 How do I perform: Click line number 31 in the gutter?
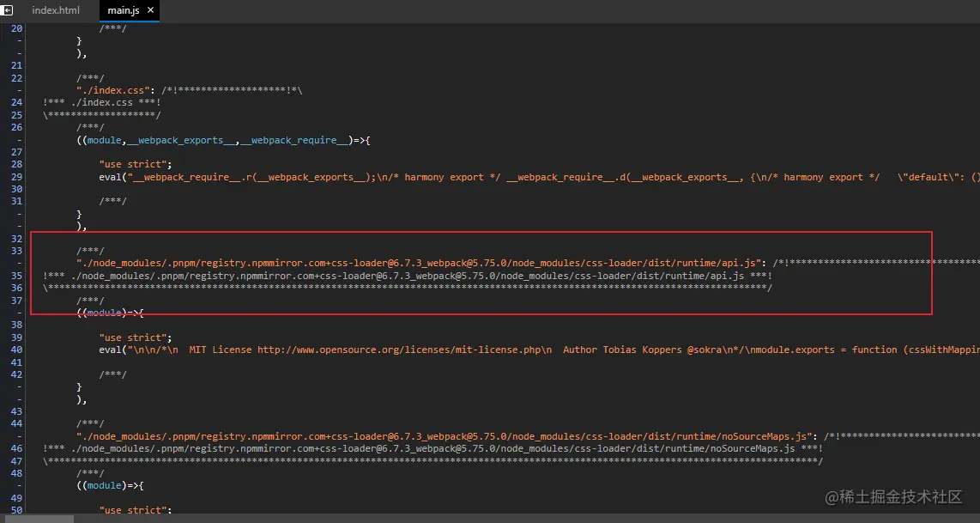click(x=17, y=202)
